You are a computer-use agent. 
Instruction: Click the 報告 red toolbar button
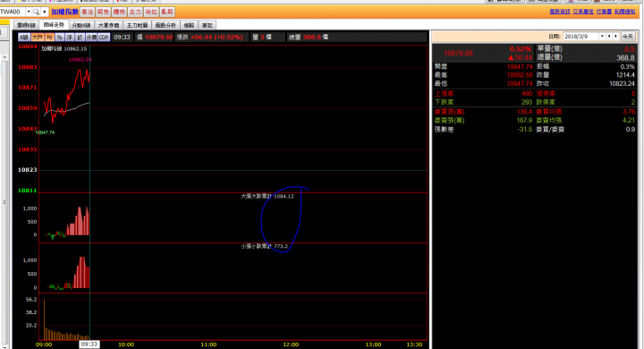(x=103, y=12)
